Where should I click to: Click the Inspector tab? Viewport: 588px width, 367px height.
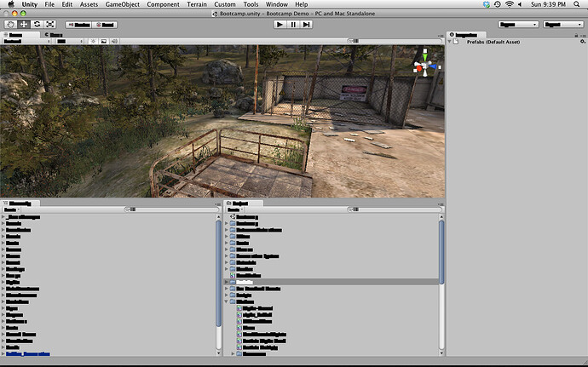tap(467, 35)
